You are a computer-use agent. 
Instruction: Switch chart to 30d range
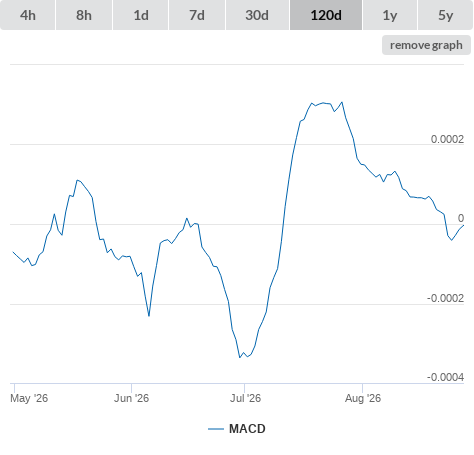pos(257,15)
